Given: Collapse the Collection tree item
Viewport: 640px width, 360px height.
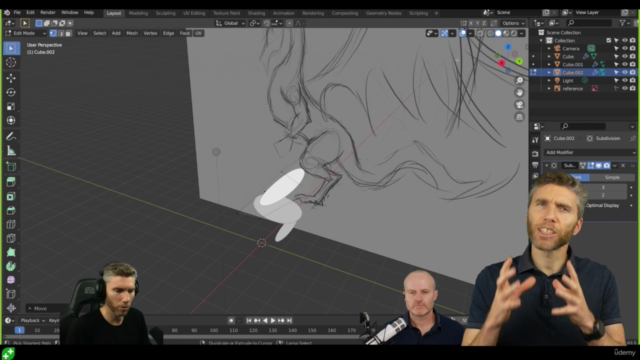Looking at the screenshot, I should [x=542, y=40].
